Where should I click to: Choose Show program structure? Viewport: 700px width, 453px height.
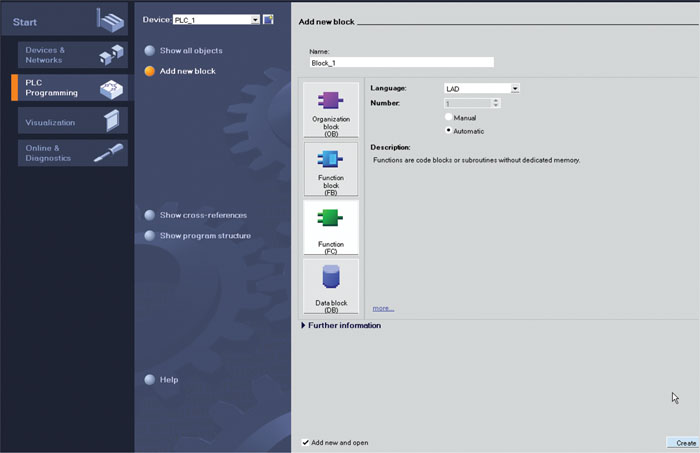pyautogui.click(x=197, y=236)
